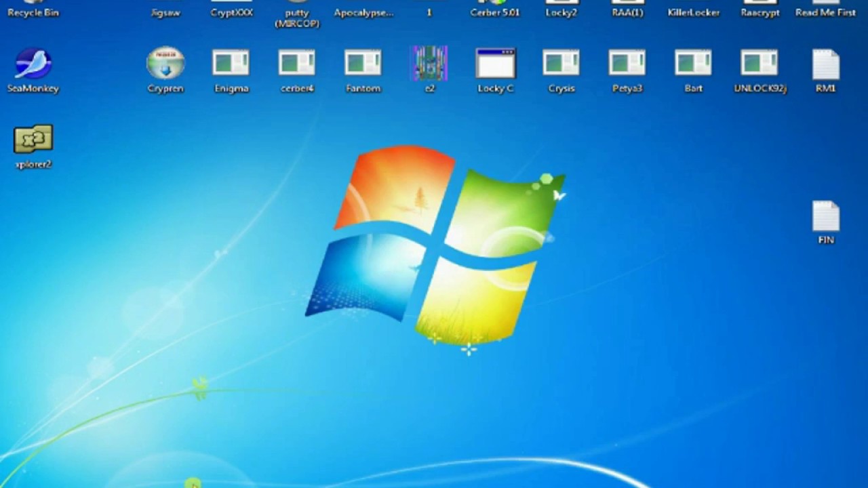The image size is (868, 488).
Task: Click the Cerber 5.01 icon label
Action: (x=495, y=12)
